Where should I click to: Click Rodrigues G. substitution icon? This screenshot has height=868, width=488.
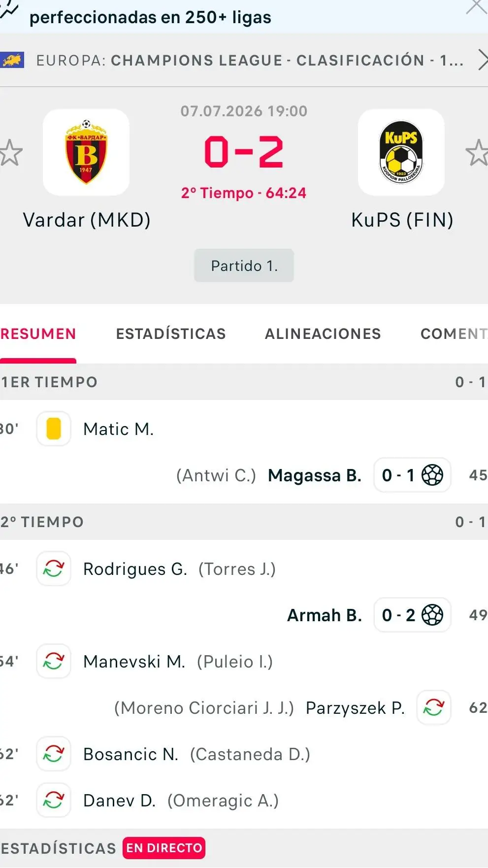coord(54,568)
